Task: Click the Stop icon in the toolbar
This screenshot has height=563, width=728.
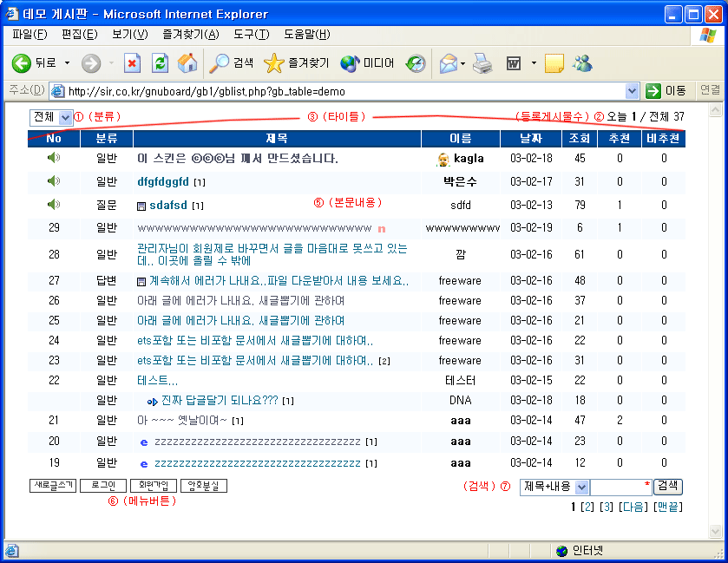Action: [x=132, y=63]
